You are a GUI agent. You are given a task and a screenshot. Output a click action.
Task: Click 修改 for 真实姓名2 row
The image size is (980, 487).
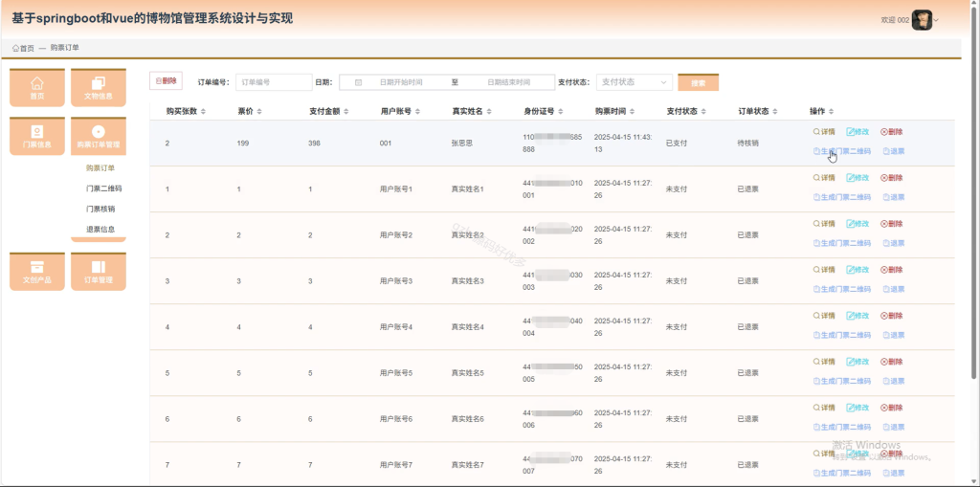click(857, 224)
